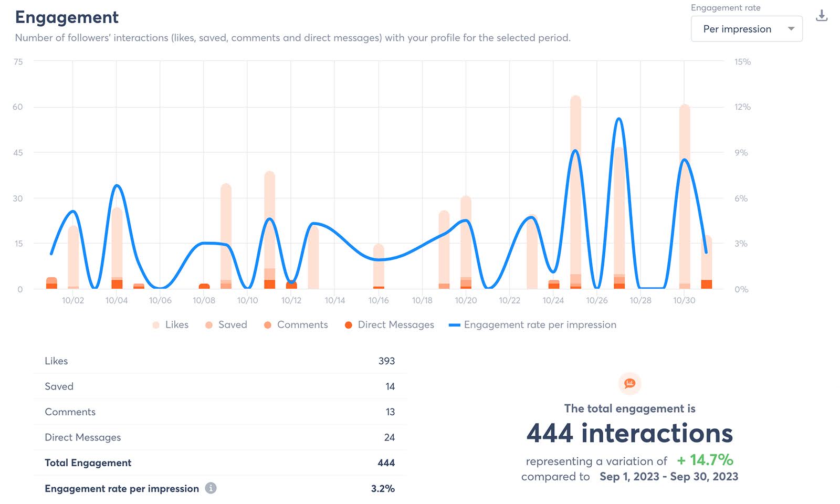Click the Comments legend dot
840x504 pixels.
(x=267, y=324)
